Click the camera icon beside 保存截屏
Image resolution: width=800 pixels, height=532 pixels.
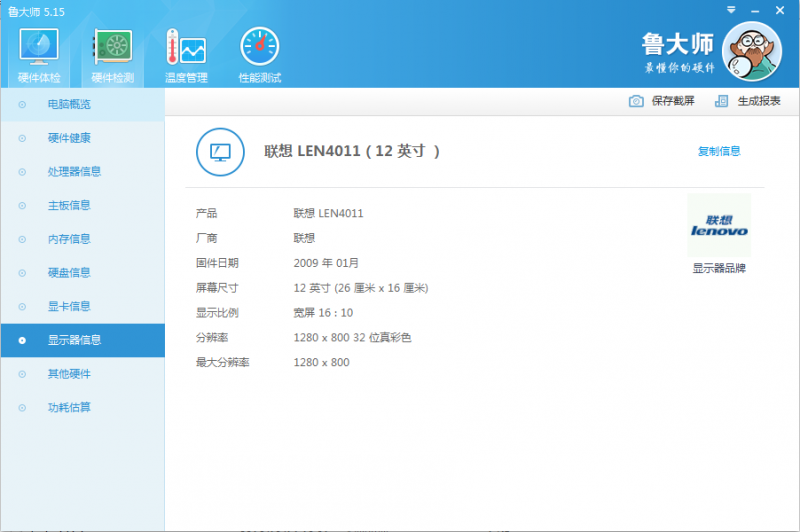pyautogui.click(x=636, y=101)
